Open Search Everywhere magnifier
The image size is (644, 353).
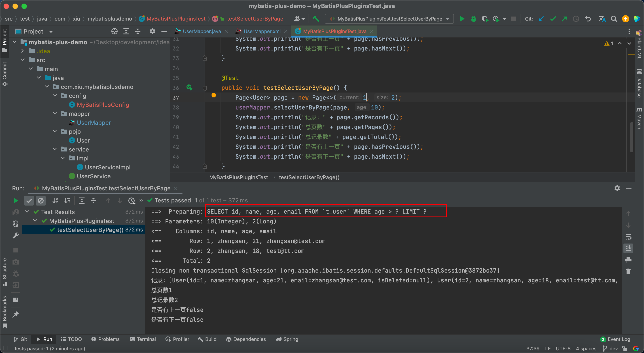[x=614, y=19]
